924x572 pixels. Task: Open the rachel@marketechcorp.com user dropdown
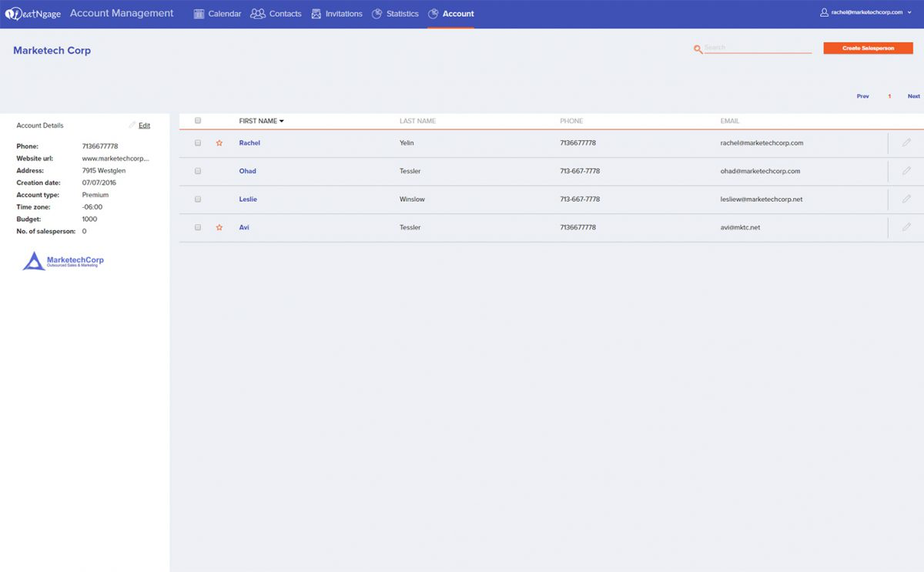[866, 12]
